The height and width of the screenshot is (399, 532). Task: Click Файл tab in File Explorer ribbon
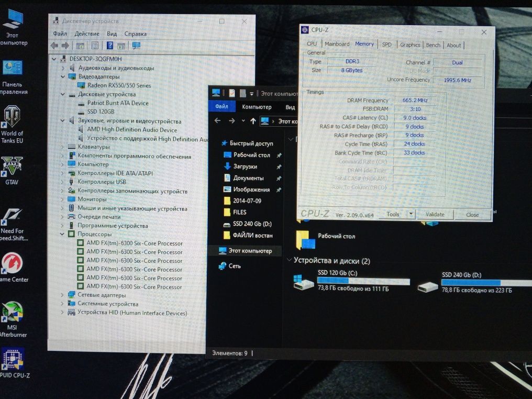click(x=221, y=106)
